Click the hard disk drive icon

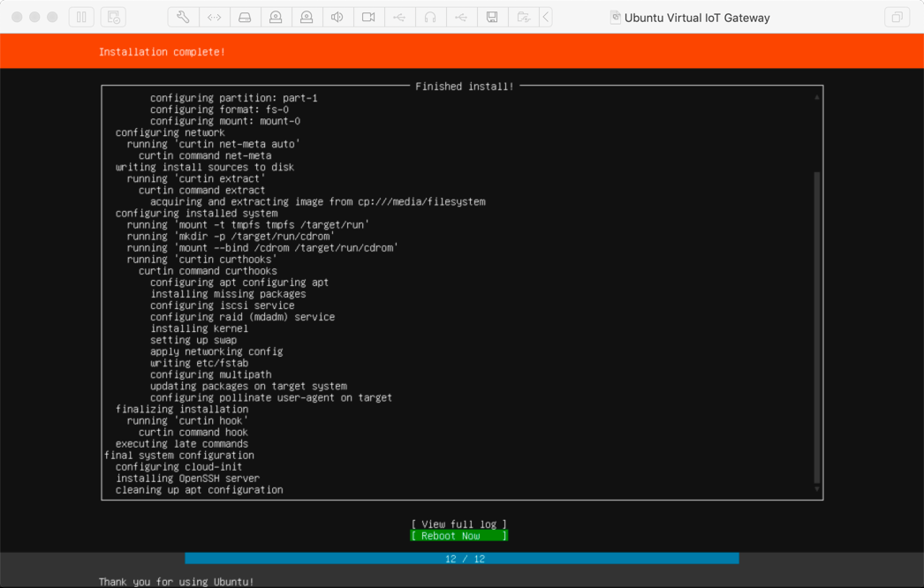245,17
